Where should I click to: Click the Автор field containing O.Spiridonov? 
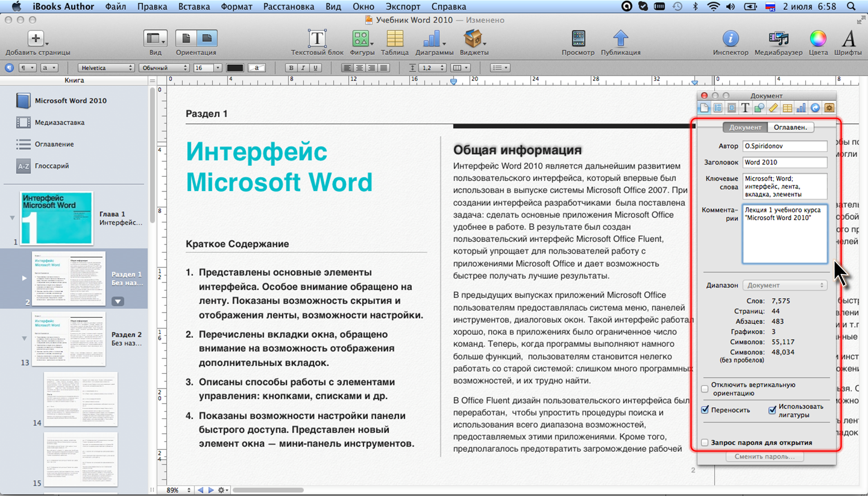point(785,146)
